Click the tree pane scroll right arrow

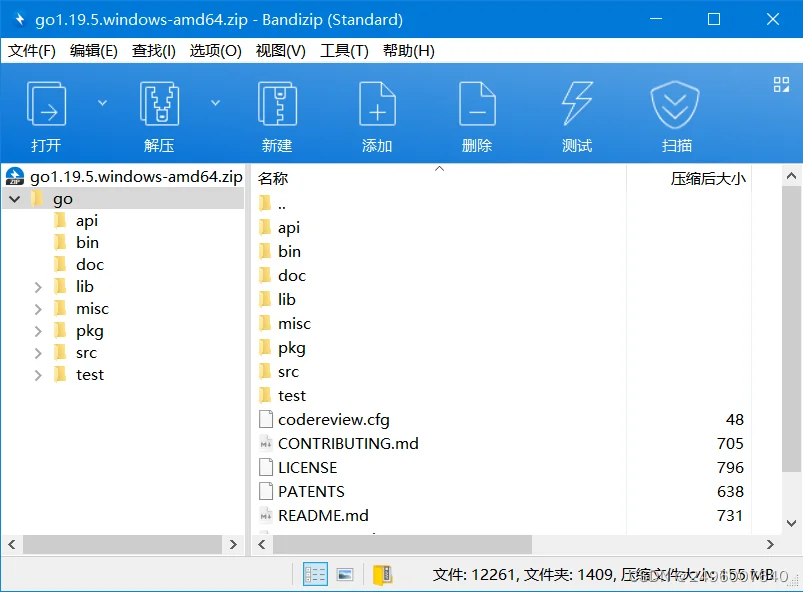[234, 544]
